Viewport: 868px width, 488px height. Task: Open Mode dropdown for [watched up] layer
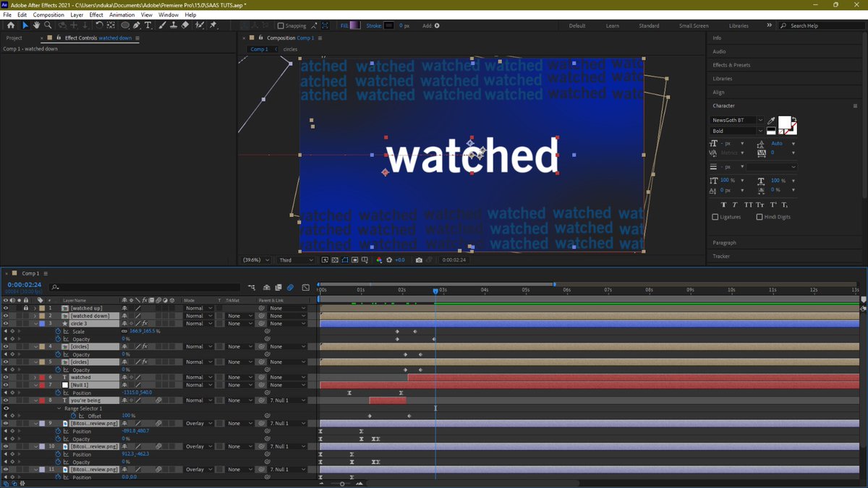coord(198,308)
